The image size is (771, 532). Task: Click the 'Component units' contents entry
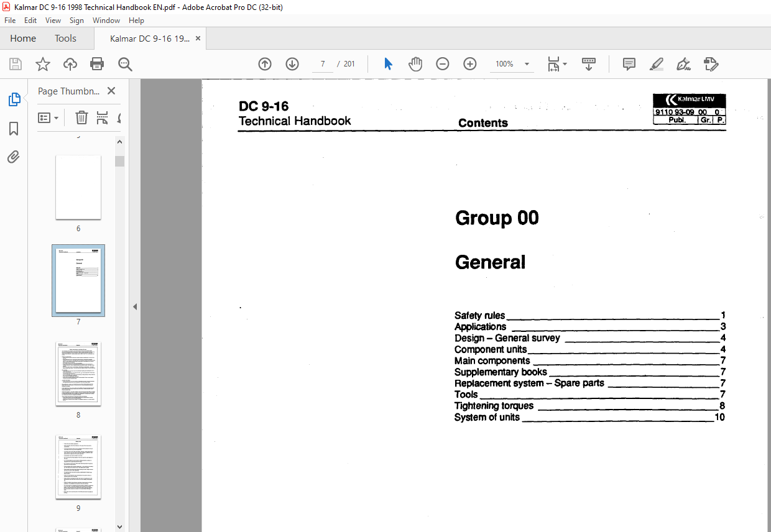point(491,349)
